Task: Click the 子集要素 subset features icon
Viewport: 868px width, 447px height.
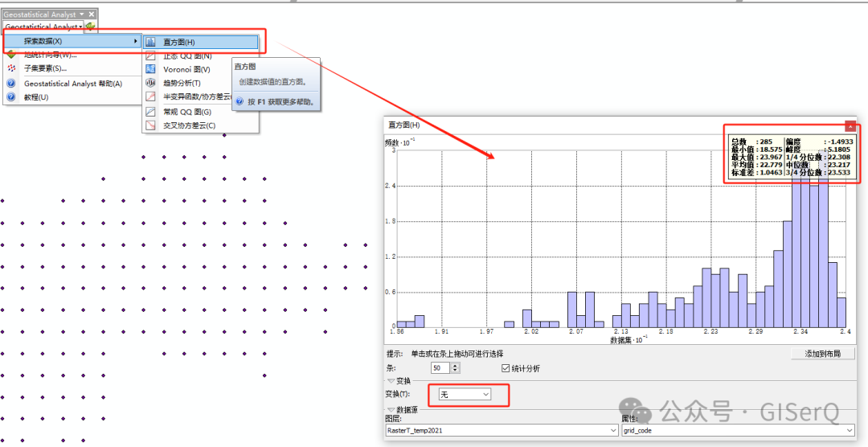Action: coord(11,68)
